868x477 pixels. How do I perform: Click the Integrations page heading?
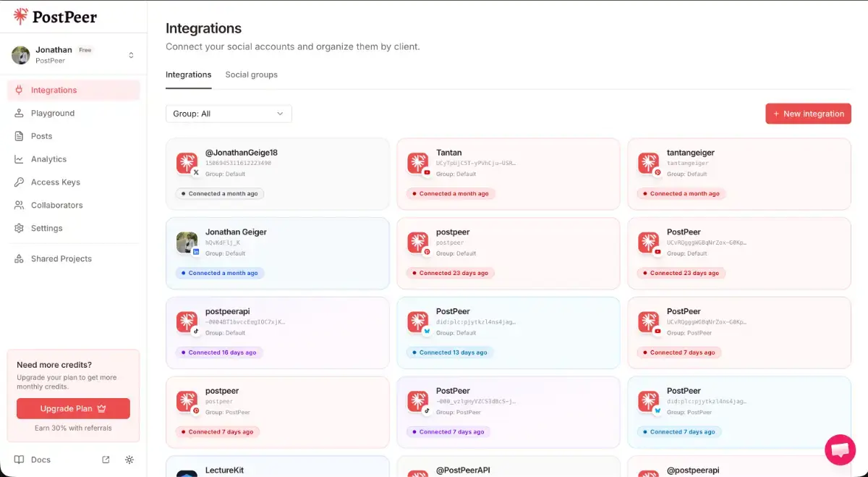point(203,29)
